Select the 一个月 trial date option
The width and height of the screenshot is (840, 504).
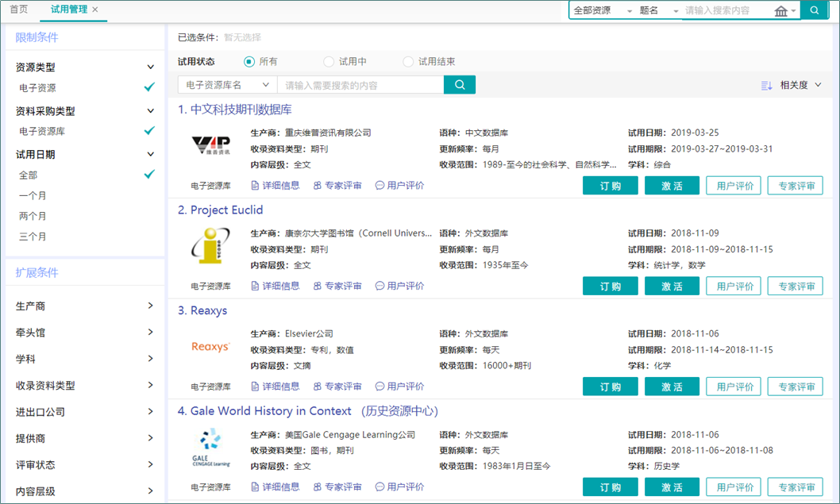coord(33,195)
